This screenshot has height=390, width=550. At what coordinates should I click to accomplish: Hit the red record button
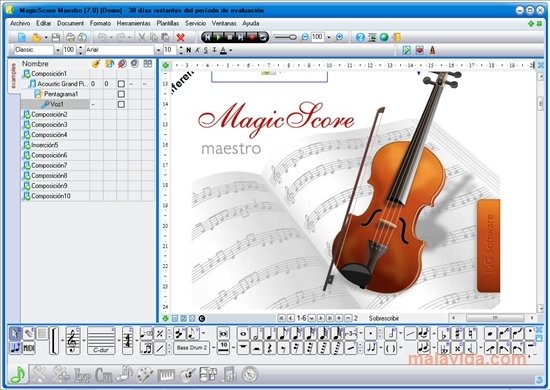[x=251, y=37]
